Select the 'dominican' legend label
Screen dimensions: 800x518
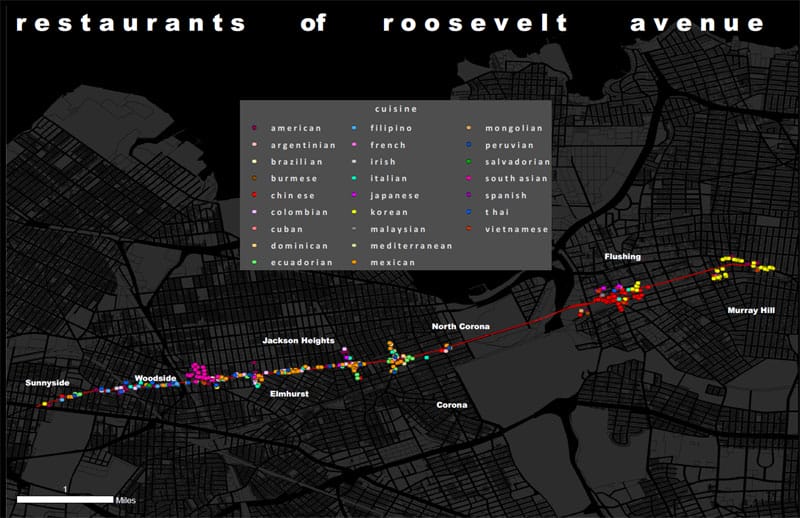[x=299, y=246]
